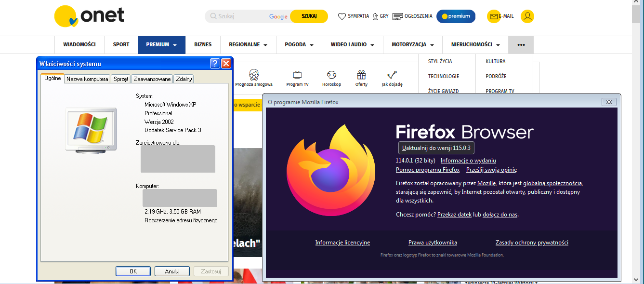This screenshot has height=284, width=644.
Task: Select PROGRAM TV from more menu
Action: 500,91
